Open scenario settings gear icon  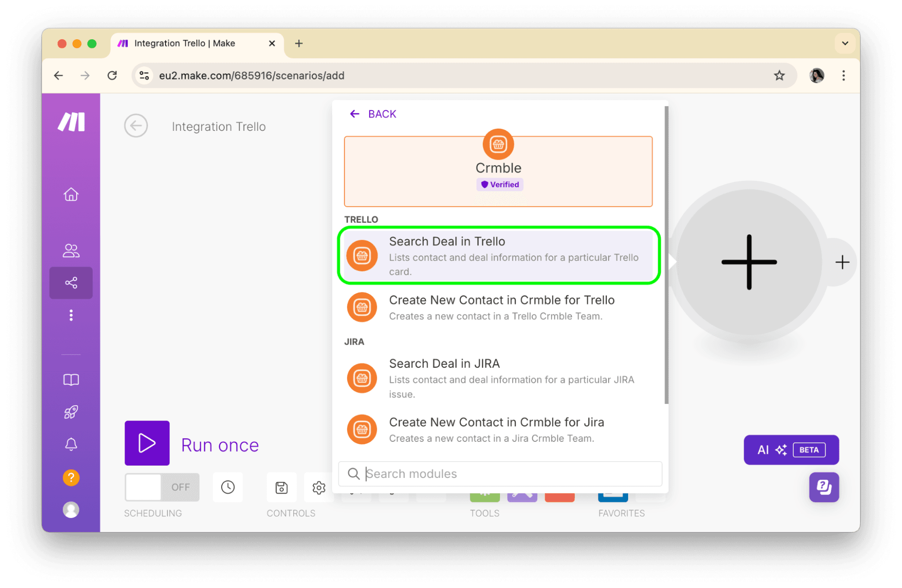click(319, 487)
